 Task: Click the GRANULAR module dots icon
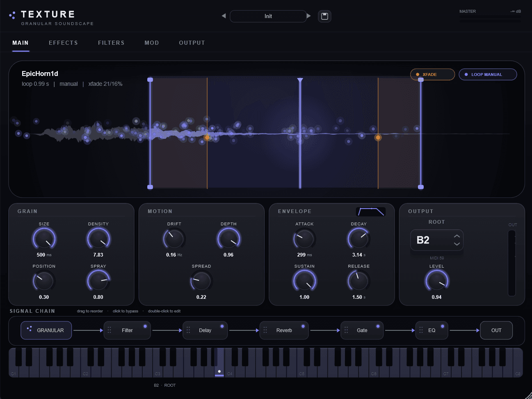(29, 328)
